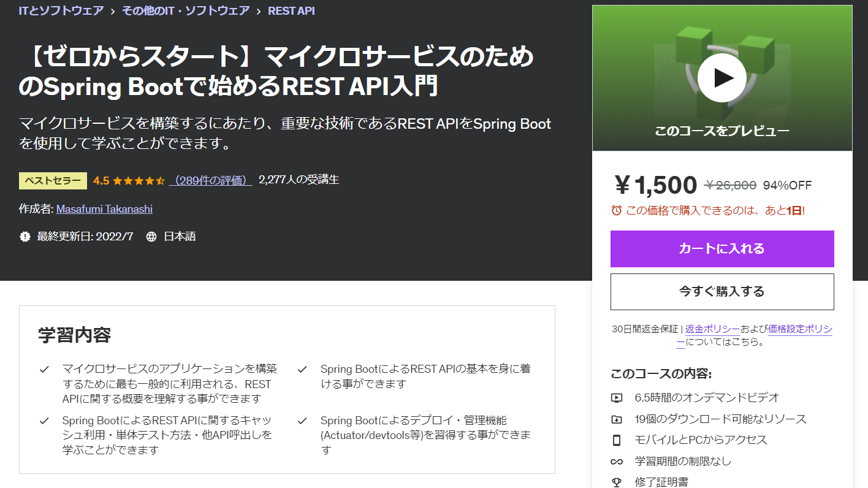
Task: Click the ベストセラー badge
Action: [x=53, y=180]
